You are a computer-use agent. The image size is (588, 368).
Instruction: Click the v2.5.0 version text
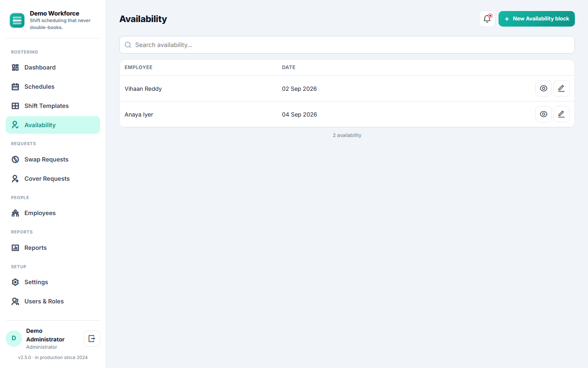coord(53,357)
